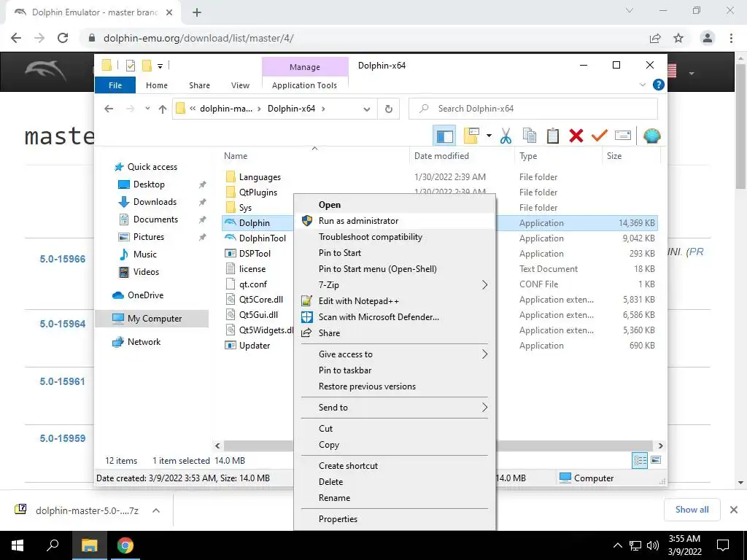Expand the address bar history dropdown
This screenshot has width=747, height=560.
tap(367, 109)
